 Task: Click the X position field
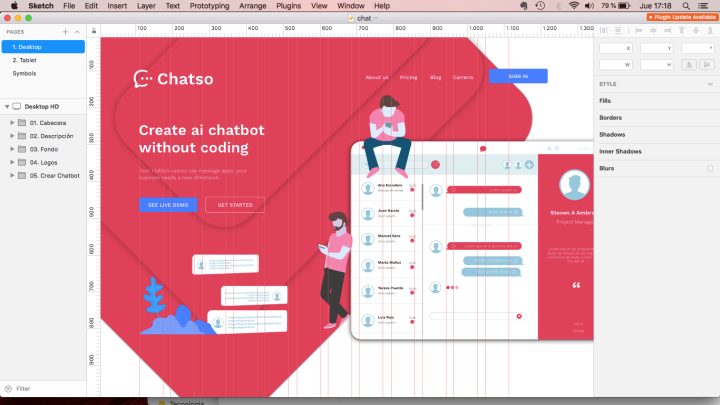click(616, 48)
